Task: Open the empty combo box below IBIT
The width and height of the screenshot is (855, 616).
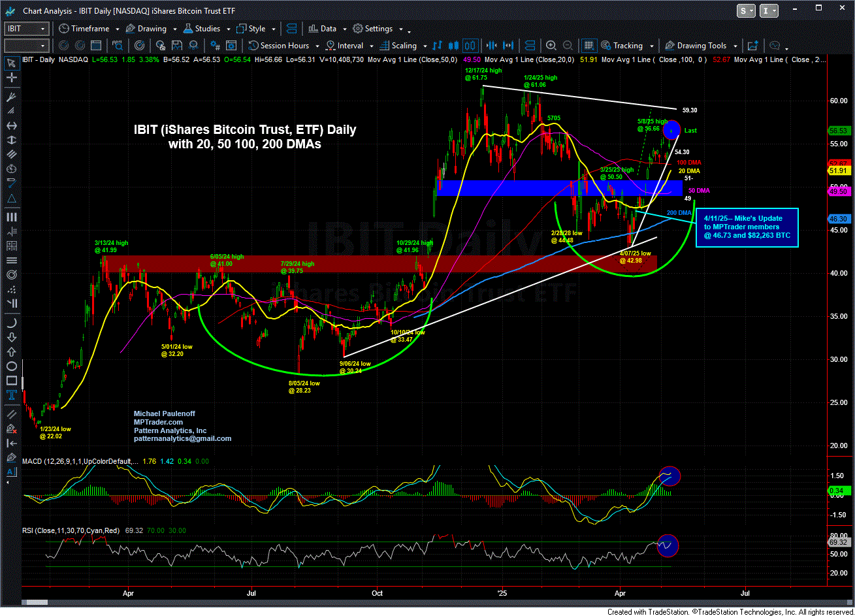Action: (26, 46)
